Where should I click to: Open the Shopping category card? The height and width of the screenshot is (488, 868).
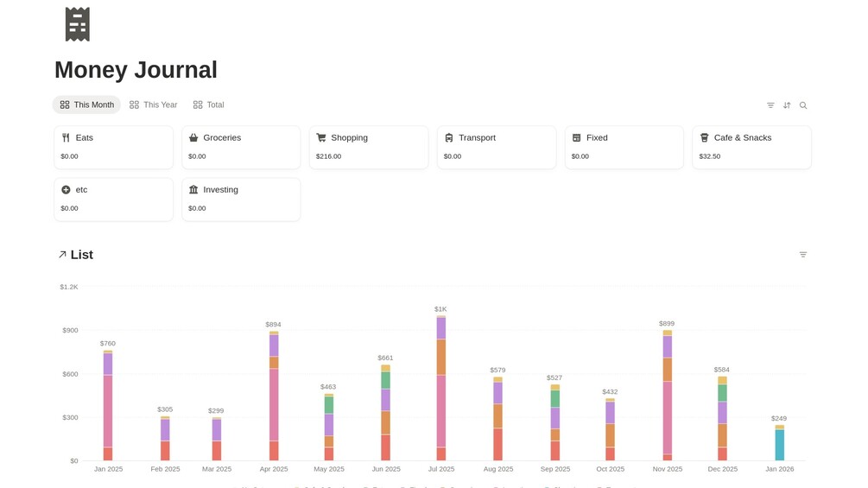pyautogui.click(x=369, y=147)
